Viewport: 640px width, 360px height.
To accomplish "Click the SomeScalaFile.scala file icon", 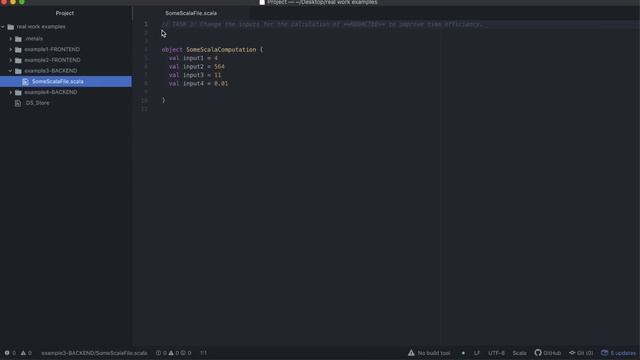I will pyautogui.click(x=26, y=82).
